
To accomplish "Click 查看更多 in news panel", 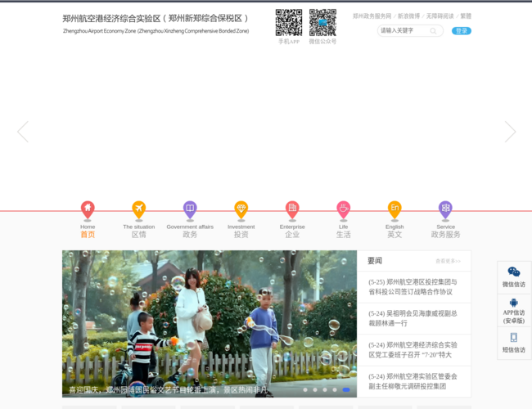I will pos(448,261).
